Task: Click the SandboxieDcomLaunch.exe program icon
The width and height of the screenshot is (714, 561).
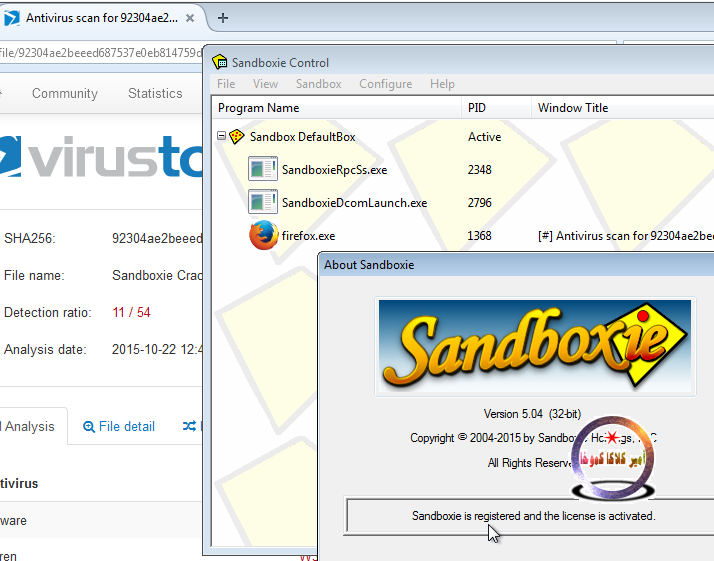Action: click(x=263, y=202)
